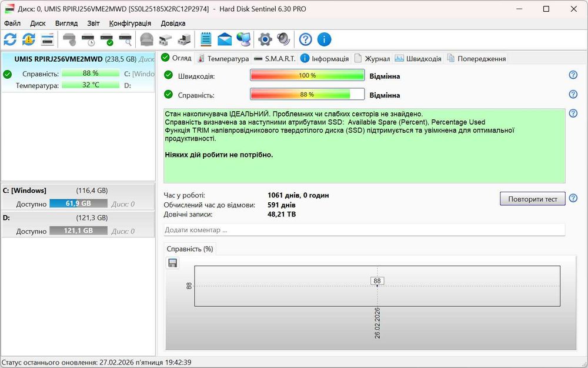
Task: Switch to the Температура tab
Action: (223, 59)
